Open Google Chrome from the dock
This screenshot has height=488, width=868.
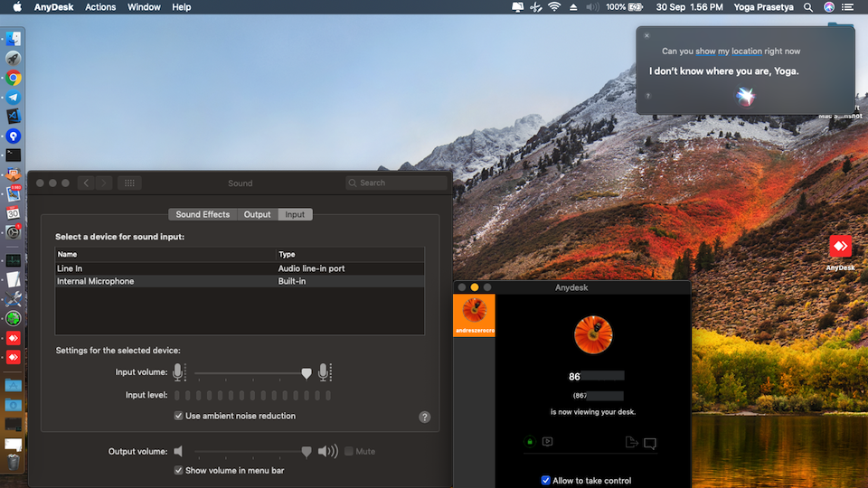point(14,78)
